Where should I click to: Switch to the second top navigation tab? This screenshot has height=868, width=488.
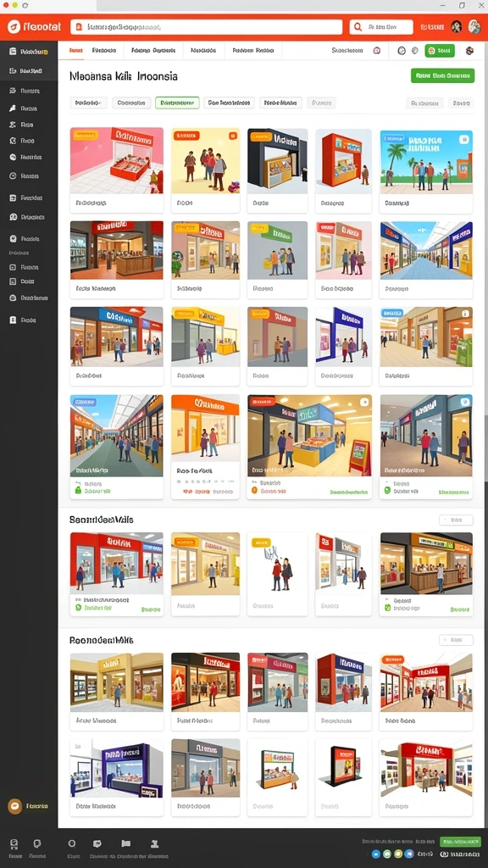tap(104, 50)
